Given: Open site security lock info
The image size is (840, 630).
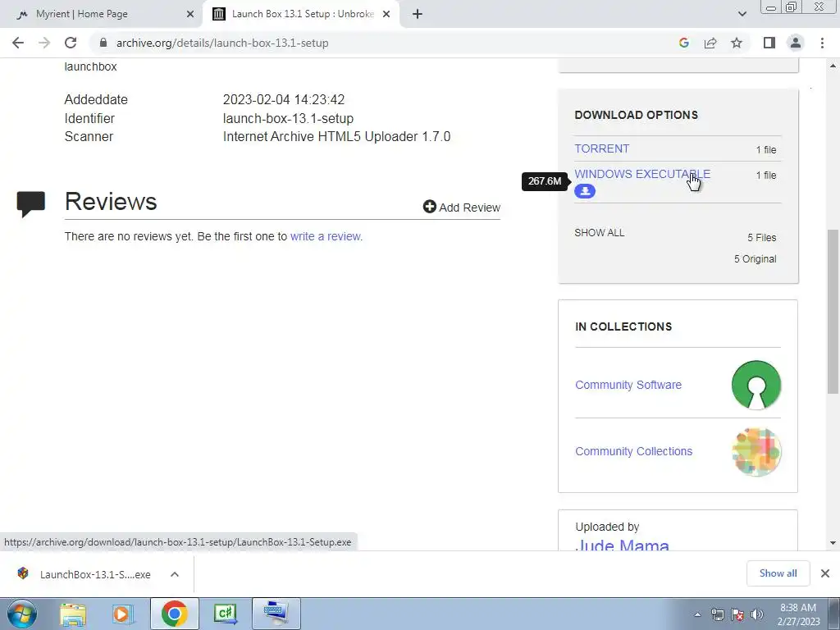Looking at the screenshot, I should pos(103,43).
